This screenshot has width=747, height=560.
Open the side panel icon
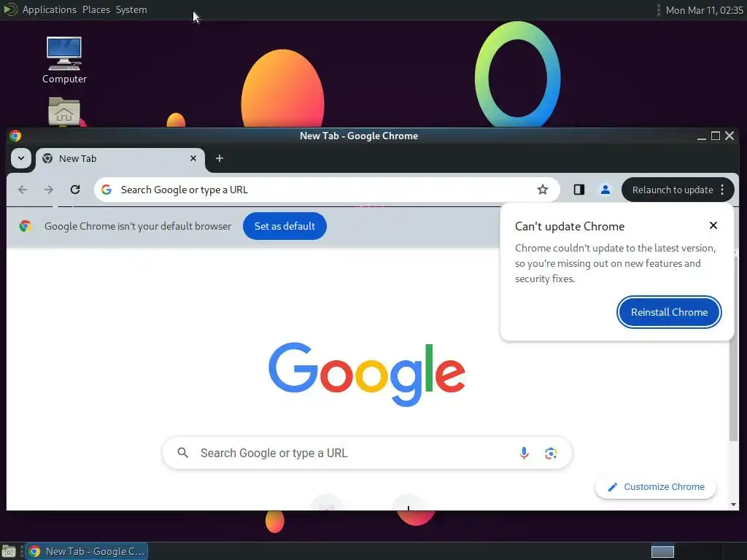[x=578, y=190]
